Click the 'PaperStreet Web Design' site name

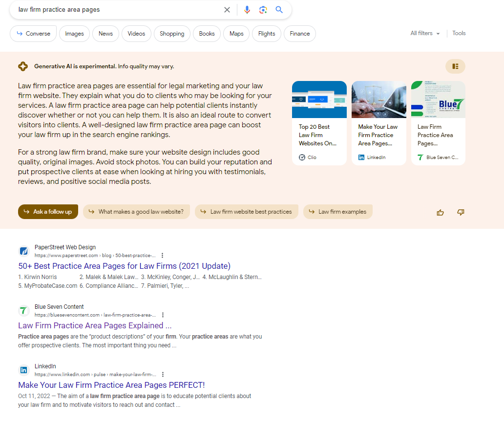coord(65,247)
